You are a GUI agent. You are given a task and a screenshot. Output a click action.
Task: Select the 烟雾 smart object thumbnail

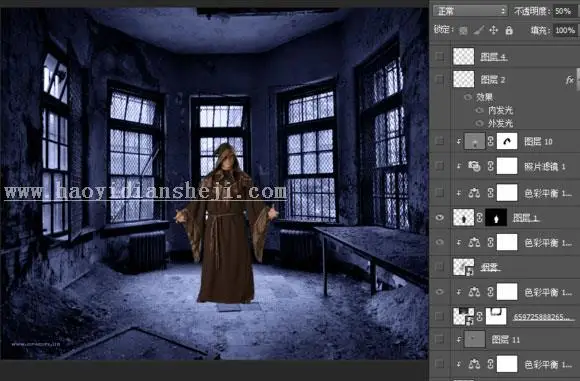tap(463, 267)
